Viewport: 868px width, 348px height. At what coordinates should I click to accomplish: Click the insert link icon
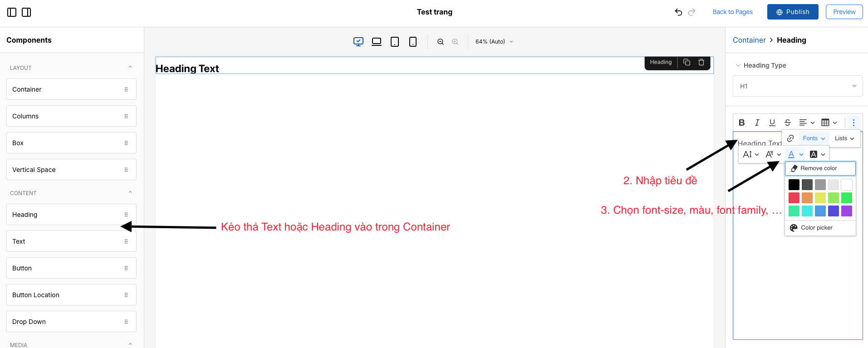790,138
